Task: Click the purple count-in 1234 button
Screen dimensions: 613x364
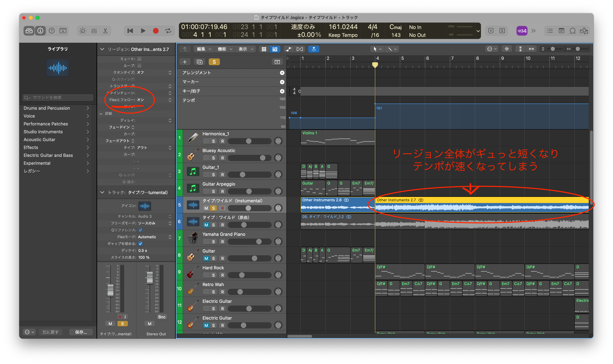Action: tap(522, 31)
